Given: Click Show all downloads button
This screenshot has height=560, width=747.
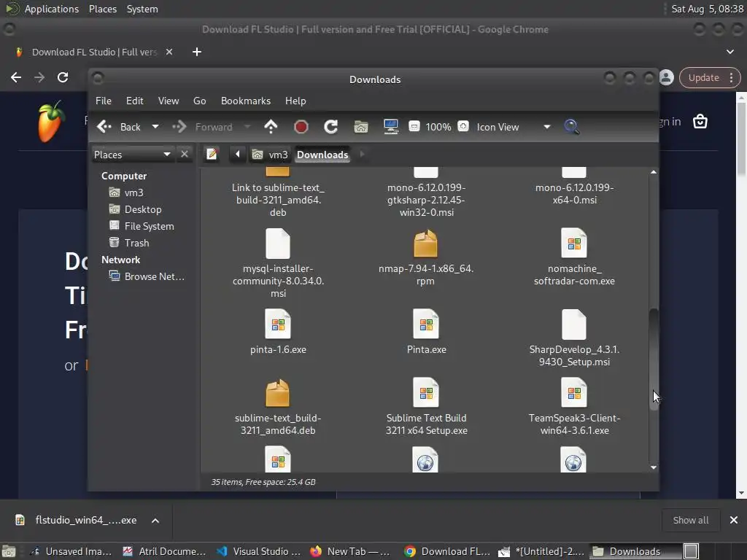Looking at the screenshot, I should pos(690,520).
